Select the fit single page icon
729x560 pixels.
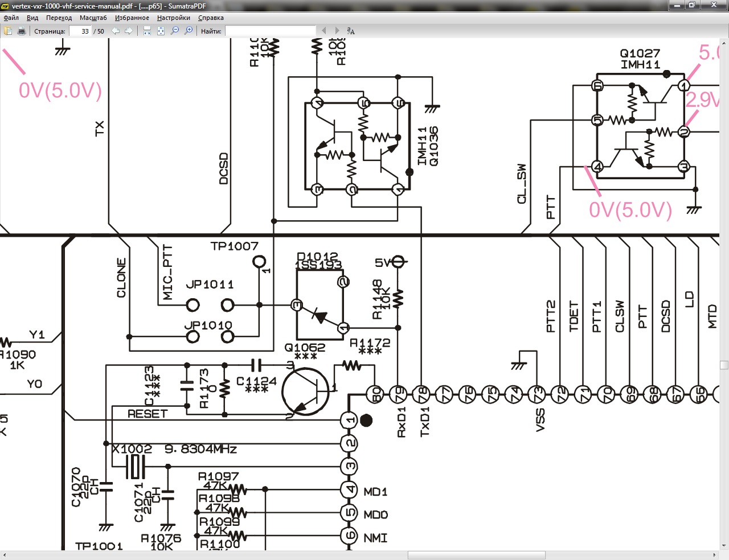(x=161, y=31)
